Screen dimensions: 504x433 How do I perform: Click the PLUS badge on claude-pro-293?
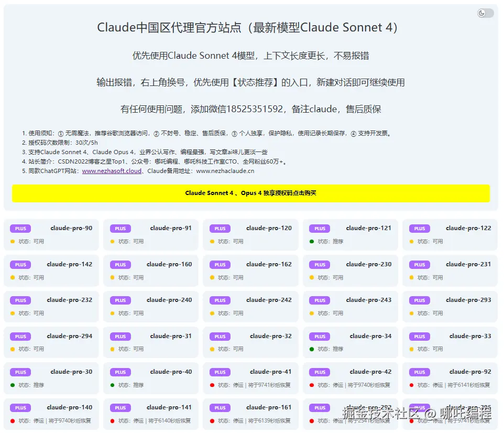[x=420, y=300]
